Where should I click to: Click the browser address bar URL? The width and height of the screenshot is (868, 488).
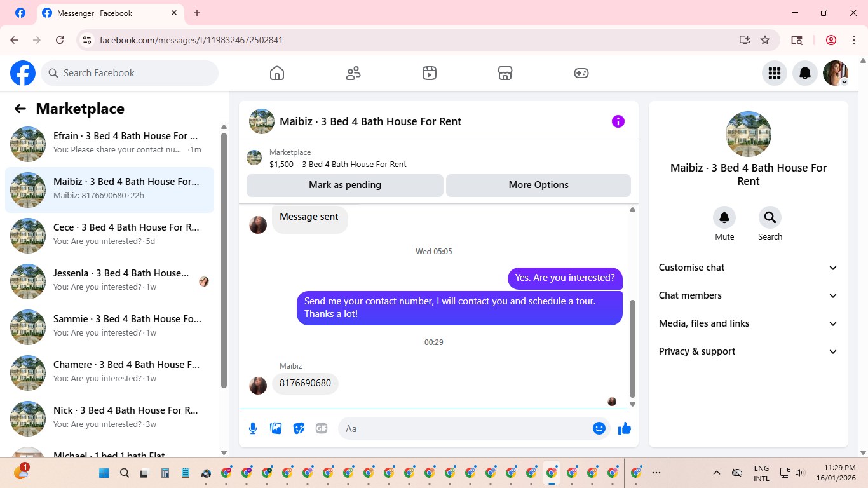[x=191, y=40]
